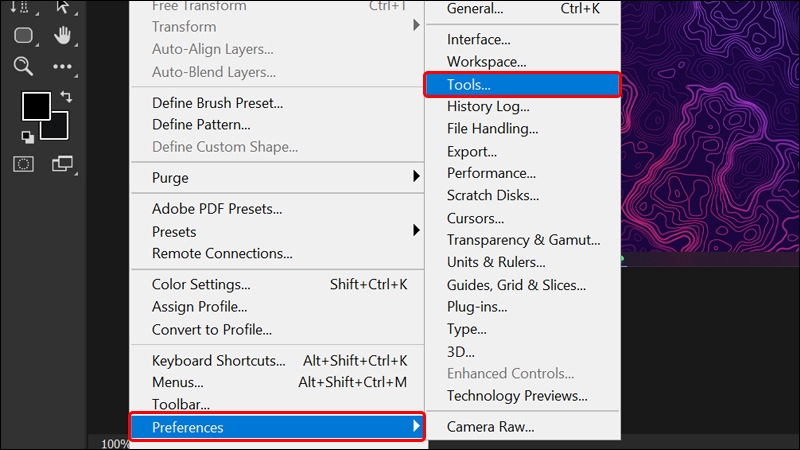The image size is (800, 450).
Task: Swap foreground and background colors arrow
Action: pos(66,96)
